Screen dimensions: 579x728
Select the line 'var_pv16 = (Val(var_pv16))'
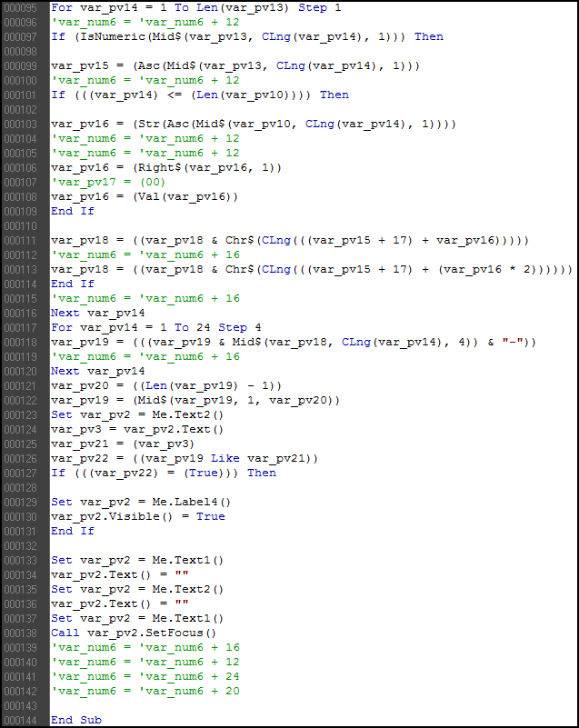point(145,196)
